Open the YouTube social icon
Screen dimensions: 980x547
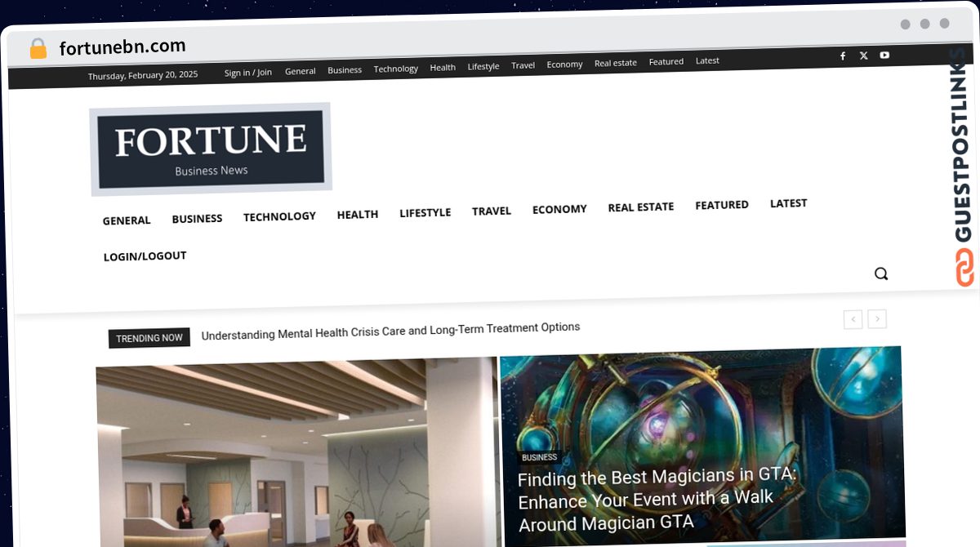pyautogui.click(x=884, y=56)
